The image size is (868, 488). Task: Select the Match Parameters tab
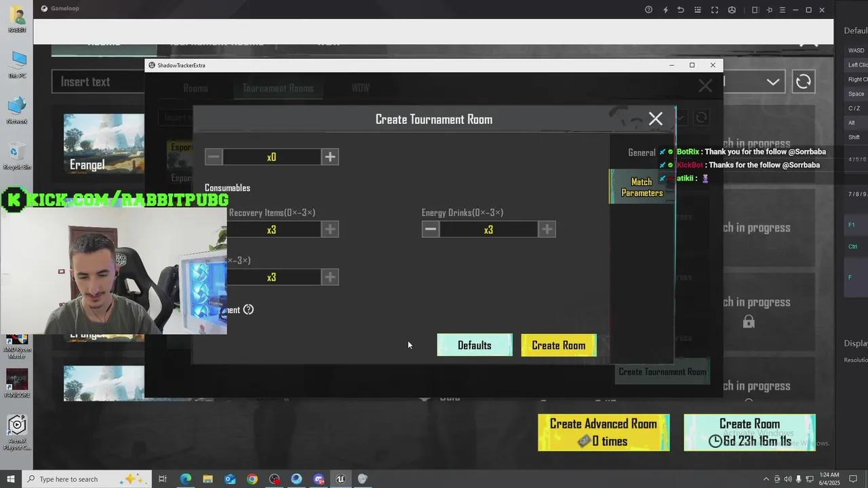(x=642, y=187)
